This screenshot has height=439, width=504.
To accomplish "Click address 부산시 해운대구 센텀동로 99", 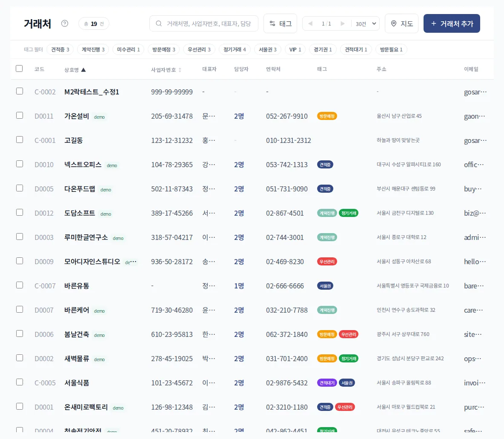I will (x=406, y=189).
